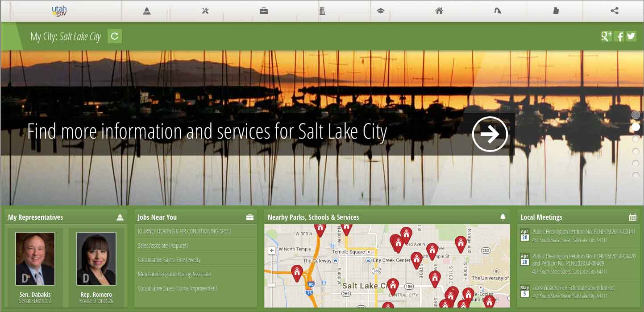Viewport: 644px width, 312px height.
Task: Click the share icon in top navigation
Action: (x=615, y=11)
